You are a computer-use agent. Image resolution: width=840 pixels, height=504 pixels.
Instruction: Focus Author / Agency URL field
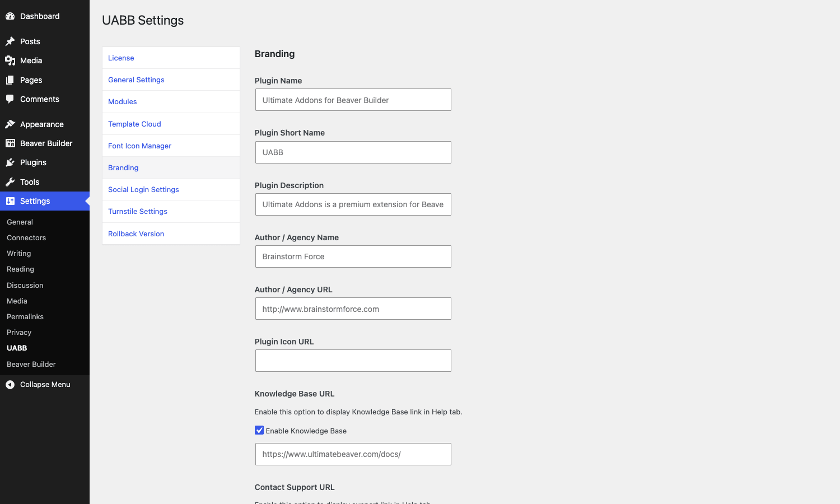coord(353,309)
